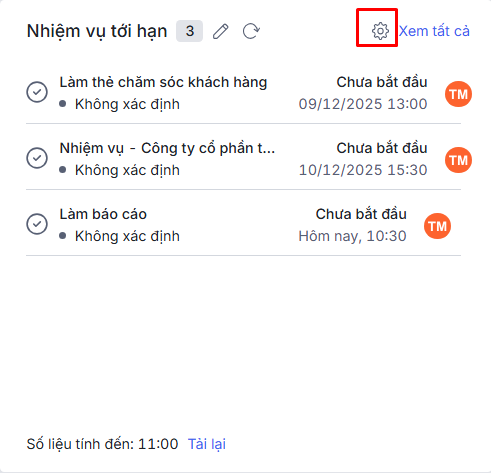The height and width of the screenshot is (473, 491).
Task: Click the task count badge showing 3
Action: point(189,31)
